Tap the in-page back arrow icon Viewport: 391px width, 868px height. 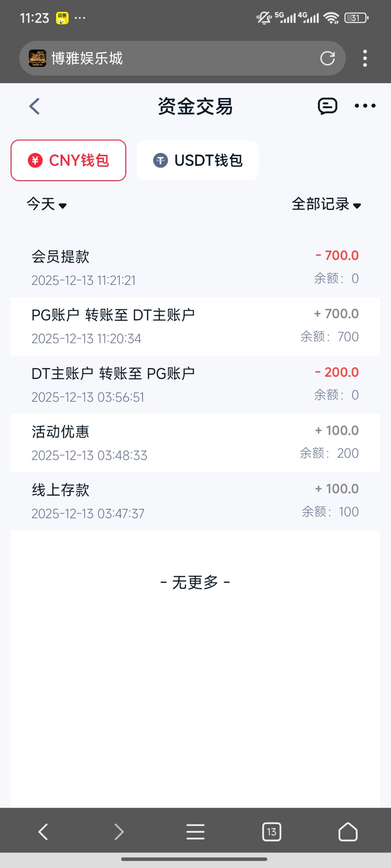(x=34, y=106)
